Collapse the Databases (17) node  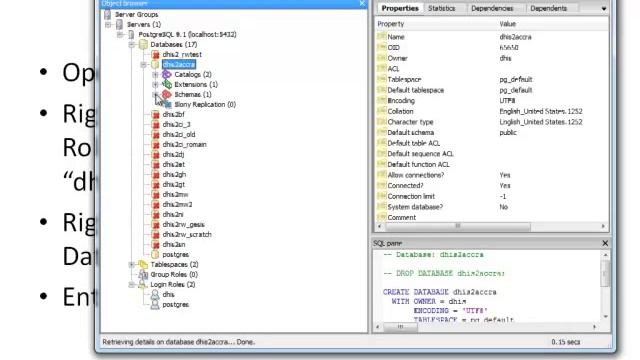[x=132, y=44]
